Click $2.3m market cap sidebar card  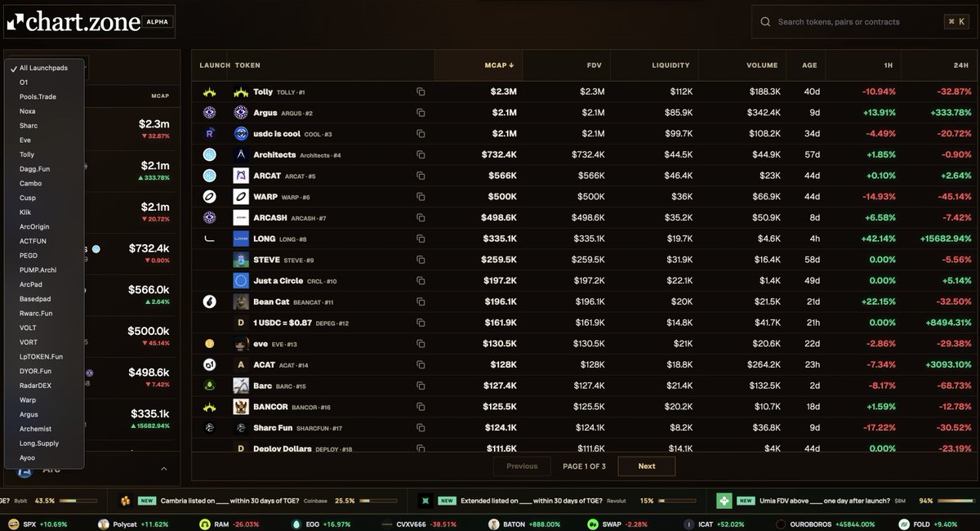[x=131, y=128]
